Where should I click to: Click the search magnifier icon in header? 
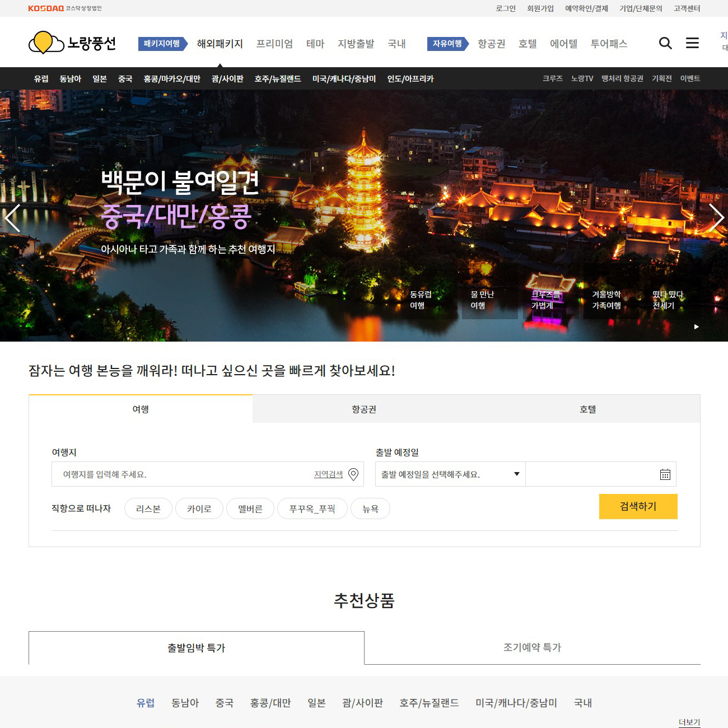pos(665,43)
